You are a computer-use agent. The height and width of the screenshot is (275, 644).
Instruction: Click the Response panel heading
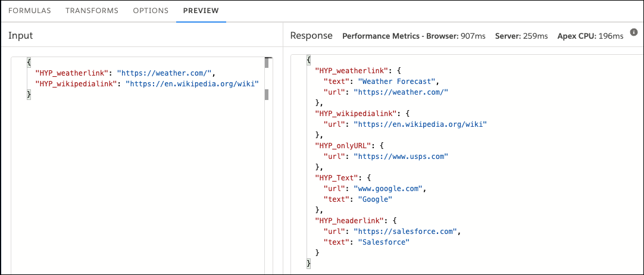(311, 36)
